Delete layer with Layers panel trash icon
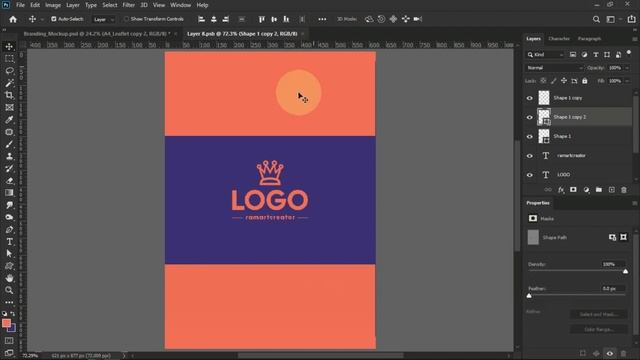The width and height of the screenshot is (640, 360). coord(624,190)
